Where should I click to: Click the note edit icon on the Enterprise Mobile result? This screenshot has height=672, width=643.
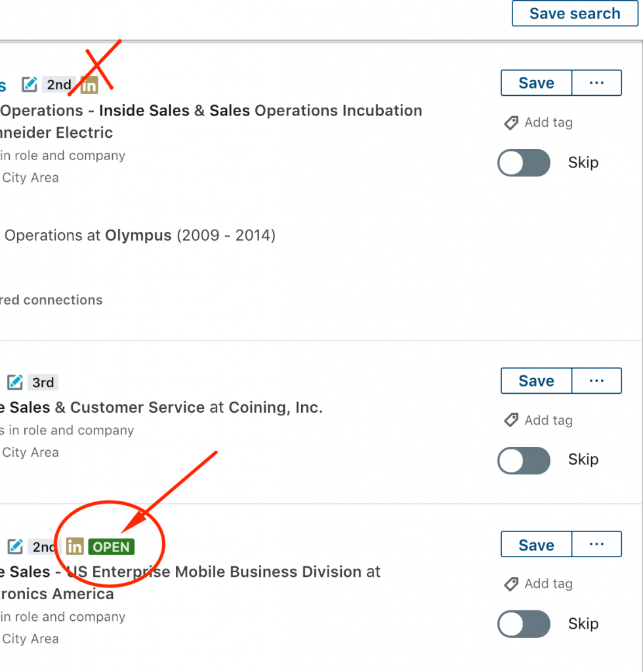tap(15, 547)
